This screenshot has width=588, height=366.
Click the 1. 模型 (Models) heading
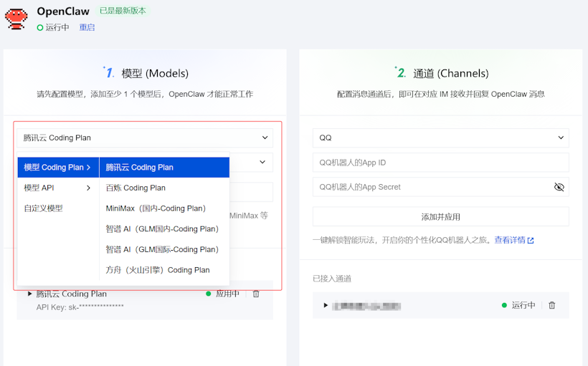click(146, 73)
